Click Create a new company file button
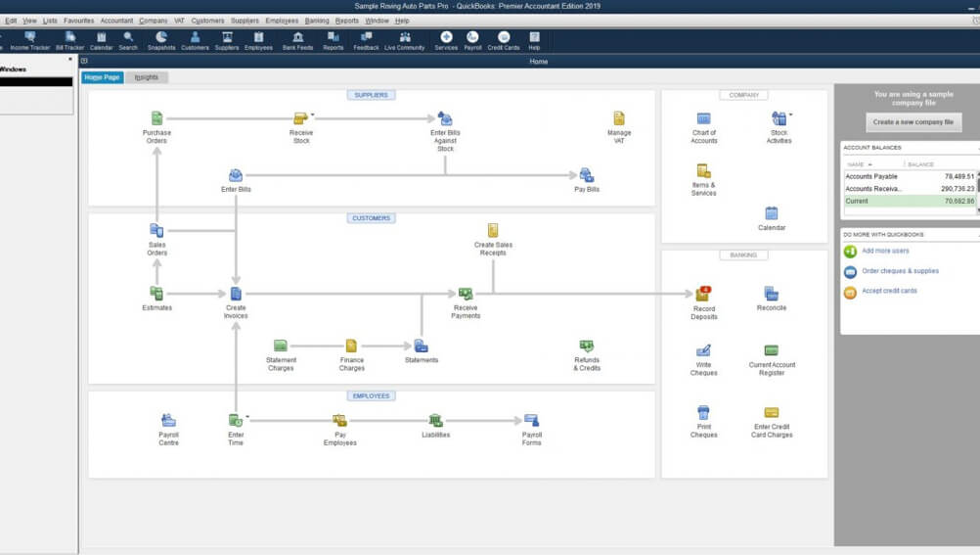The width and height of the screenshot is (980, 555). click(913, 122)
